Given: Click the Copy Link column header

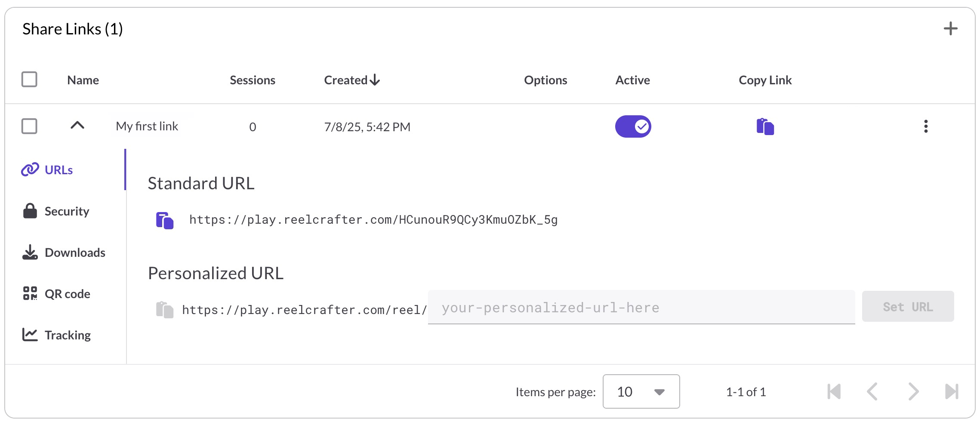Looking at the screenshot, I should [765, 80].
